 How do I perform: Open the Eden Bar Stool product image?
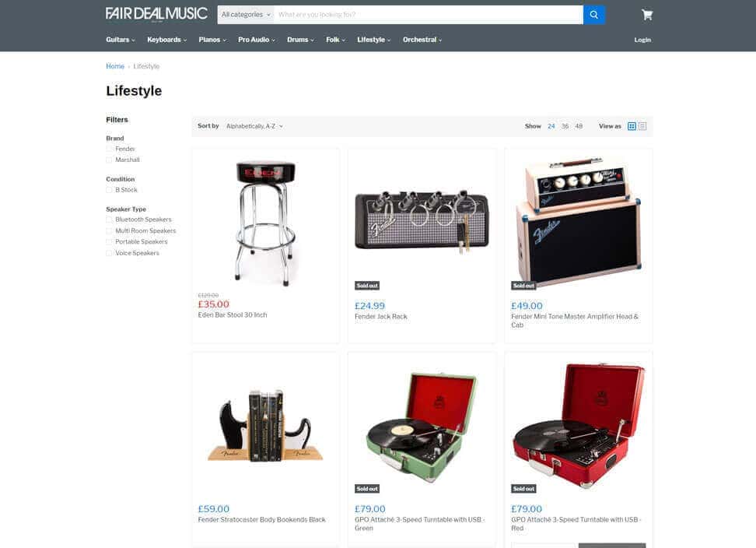266,223
